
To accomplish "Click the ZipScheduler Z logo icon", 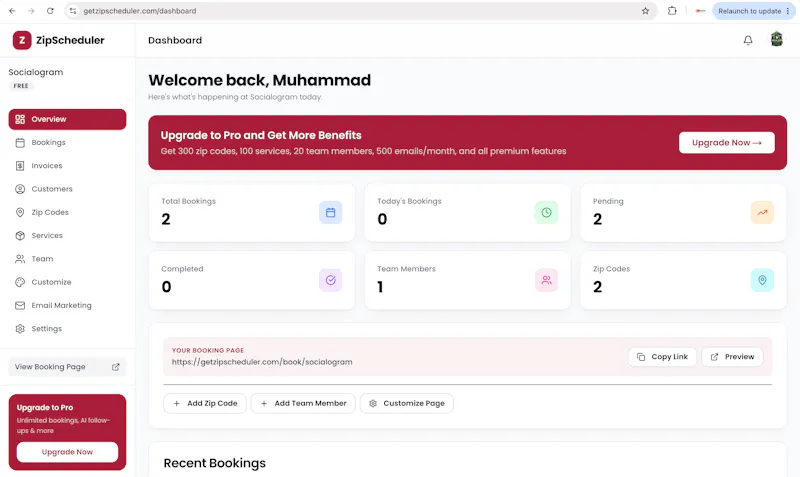I will click(x=22, y=40).
